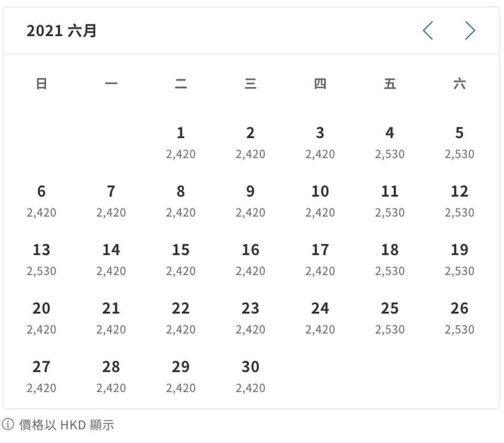Select Friday June 11

coord(390,201)
